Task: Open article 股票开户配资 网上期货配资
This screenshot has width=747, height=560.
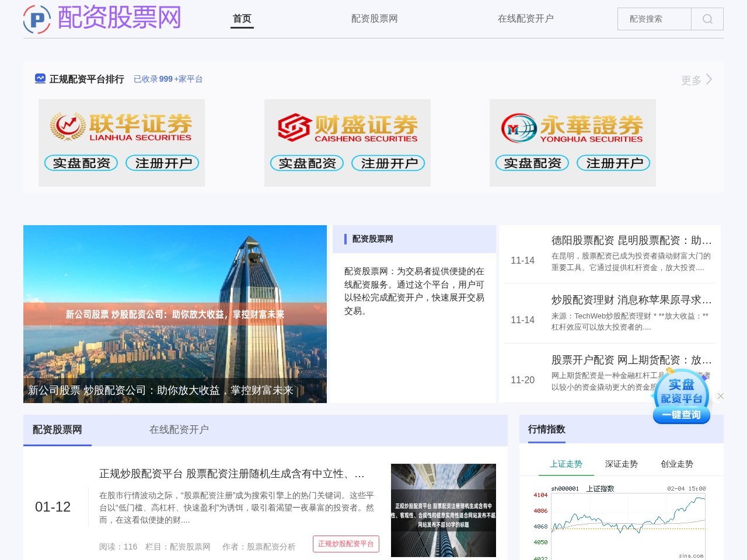Action: tap(631, 360)
